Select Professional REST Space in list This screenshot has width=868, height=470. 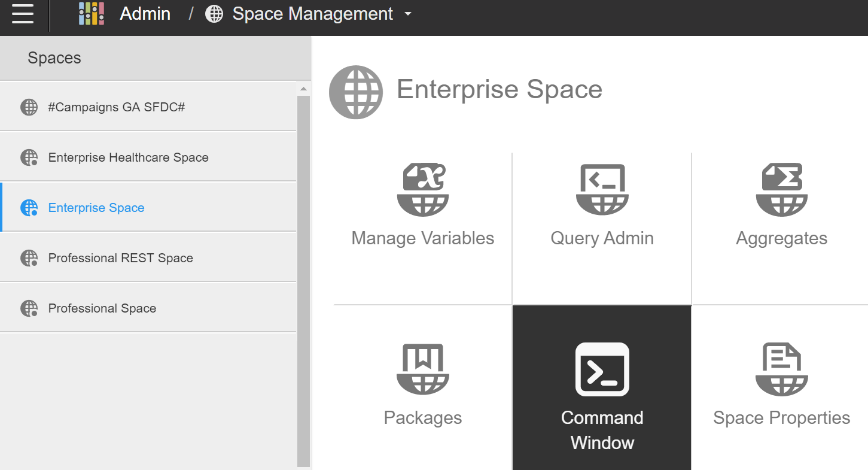click(x=120, y=258)
